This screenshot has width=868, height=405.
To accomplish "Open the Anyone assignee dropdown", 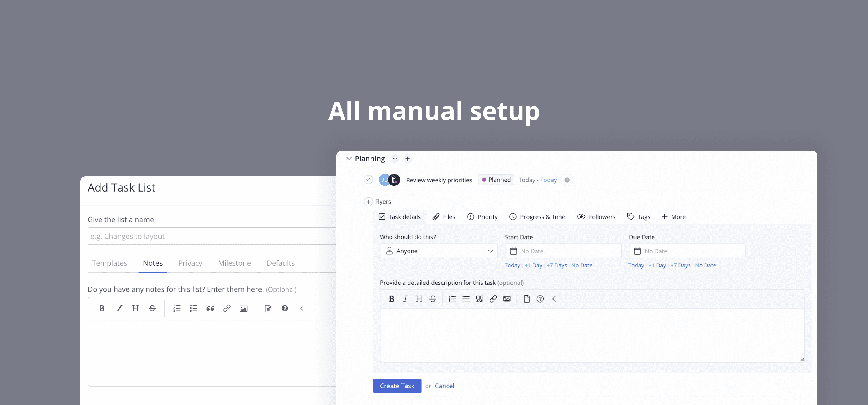I will point(438,251).
